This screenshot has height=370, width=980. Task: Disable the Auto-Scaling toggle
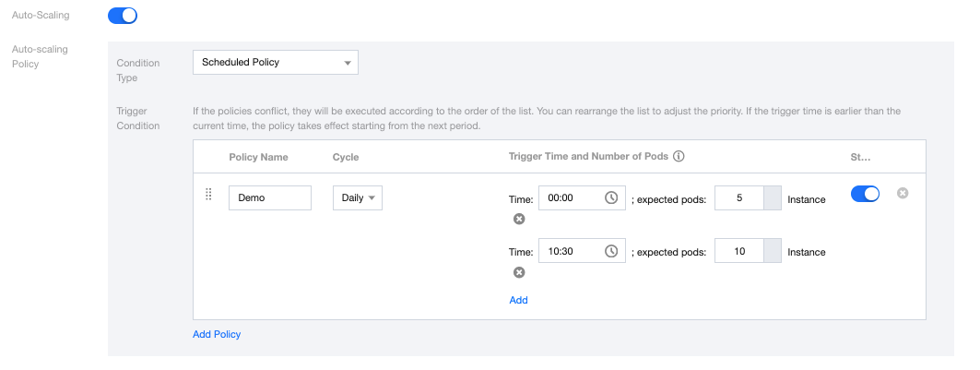point(123,16)
